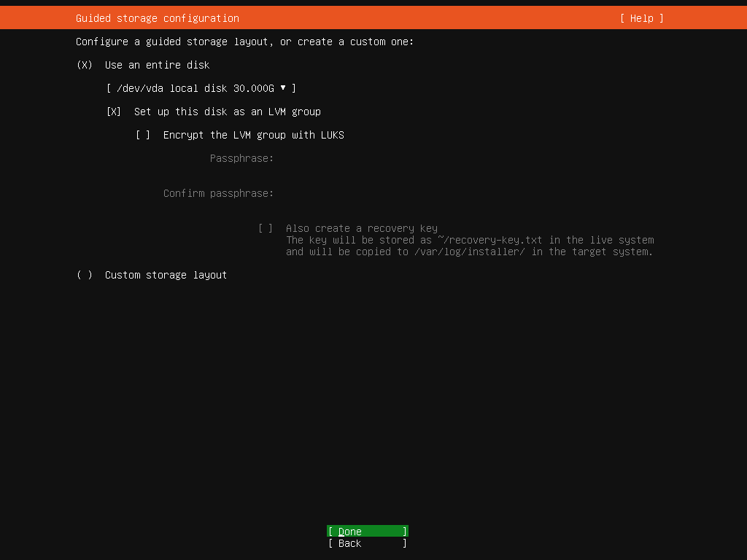Click the "Custom storage layout" label text
Viewport: 747px width, 560px height.
166,275
